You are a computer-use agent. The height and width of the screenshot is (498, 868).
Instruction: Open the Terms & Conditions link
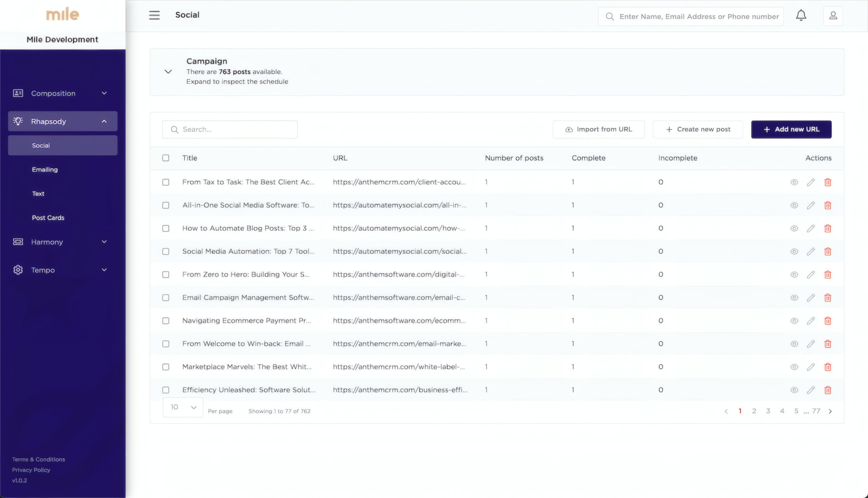point(38,459)
